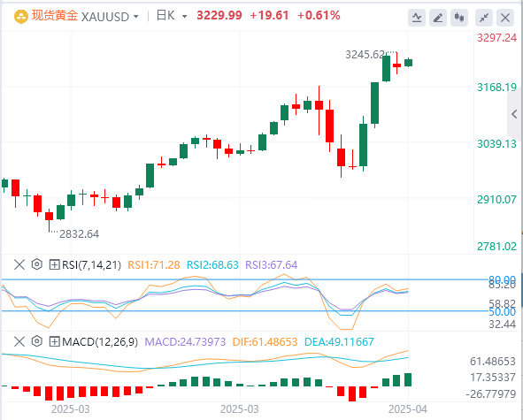This screenshot has width=523, height=420.
Task: Click the DIF:61.48653 value
Action: [x=265, y=342]
